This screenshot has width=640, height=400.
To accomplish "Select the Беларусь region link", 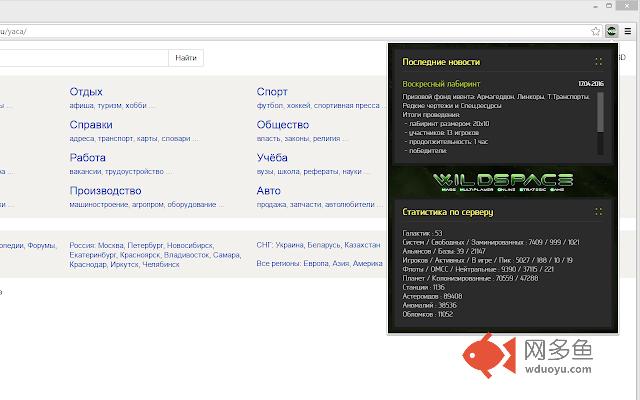I will (324, 245).
